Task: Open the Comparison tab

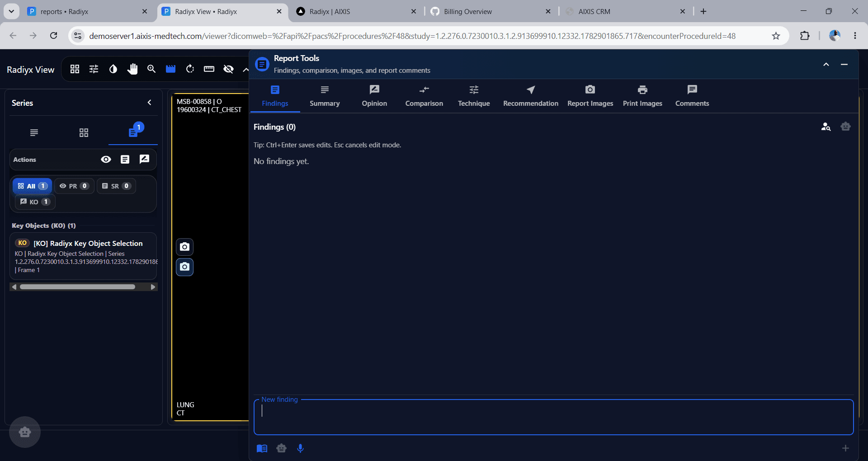Action: point(424,96)
